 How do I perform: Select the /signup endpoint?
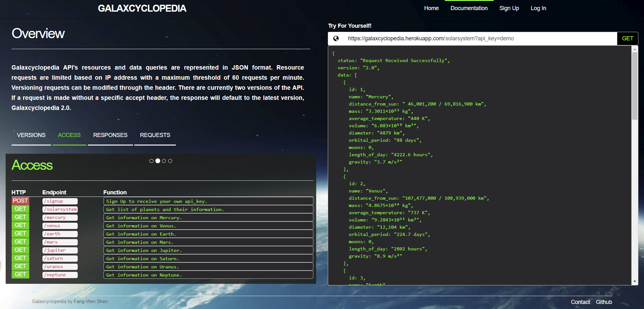click(60, 201)
